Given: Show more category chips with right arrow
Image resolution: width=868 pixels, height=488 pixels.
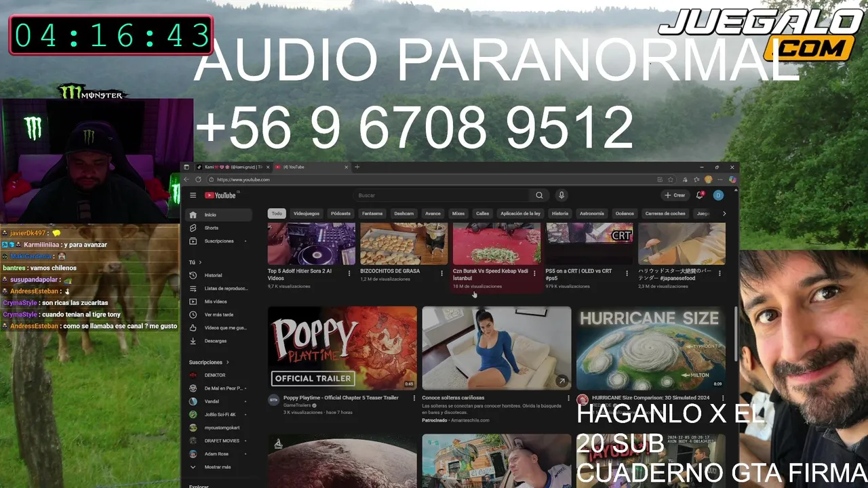Looking at the screenshot, I should 724,213.
